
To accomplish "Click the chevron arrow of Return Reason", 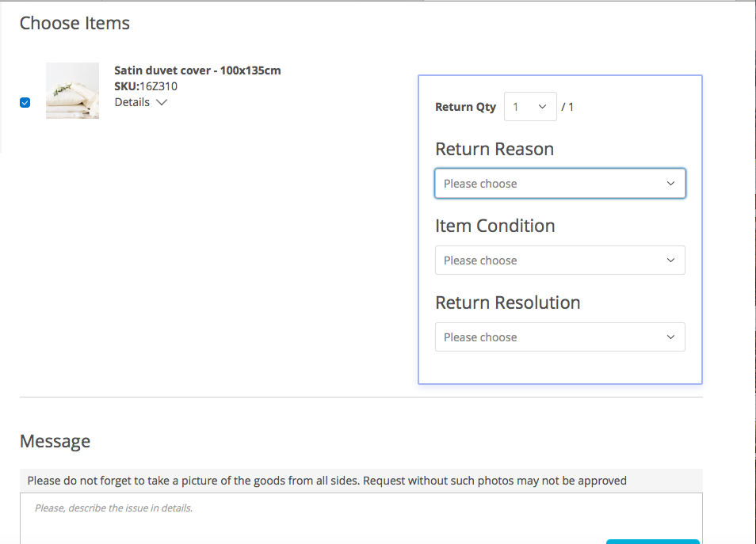I will point(670,183).
